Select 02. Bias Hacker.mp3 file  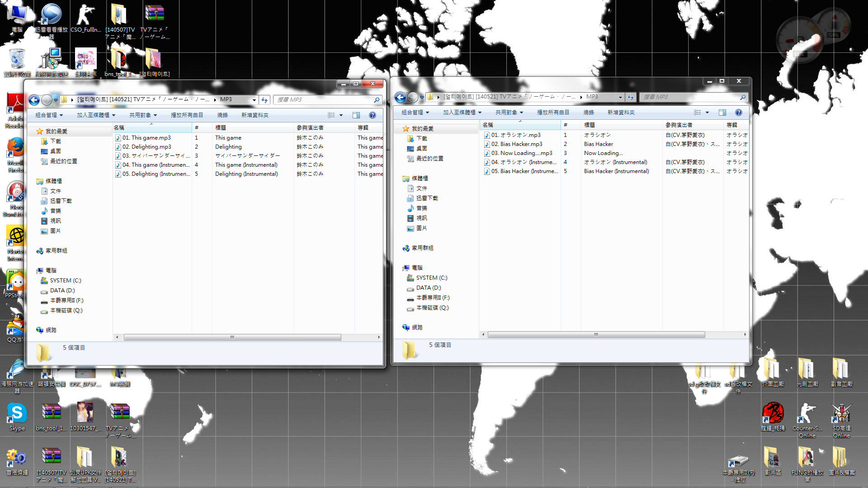point(516,144)
